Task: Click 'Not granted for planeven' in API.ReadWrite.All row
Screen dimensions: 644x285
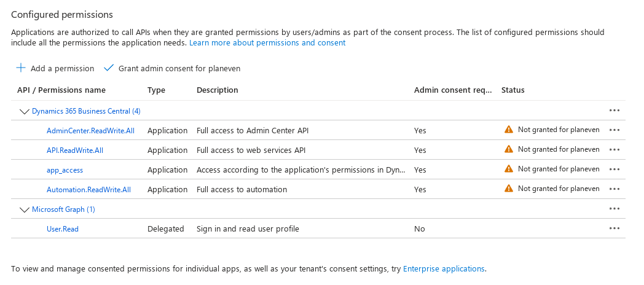Action: click(x=559, y=149)
